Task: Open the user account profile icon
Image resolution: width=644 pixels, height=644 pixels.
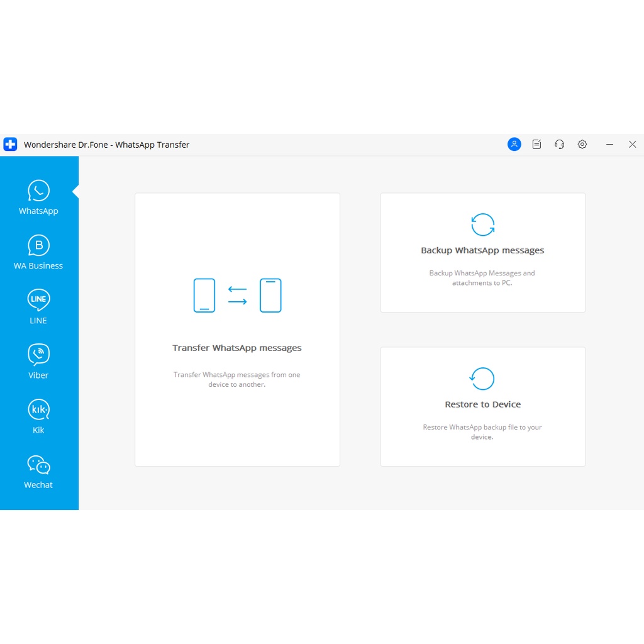Action: pos(514,145)
